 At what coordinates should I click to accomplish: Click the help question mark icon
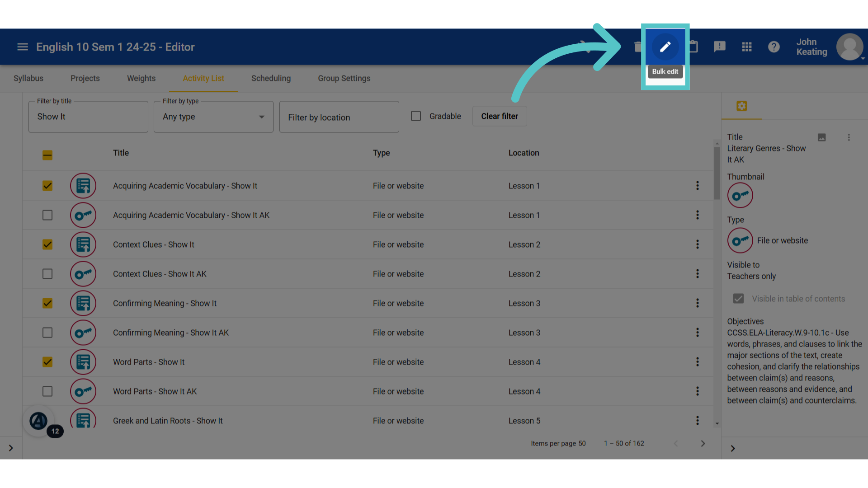tap(774, 47)
